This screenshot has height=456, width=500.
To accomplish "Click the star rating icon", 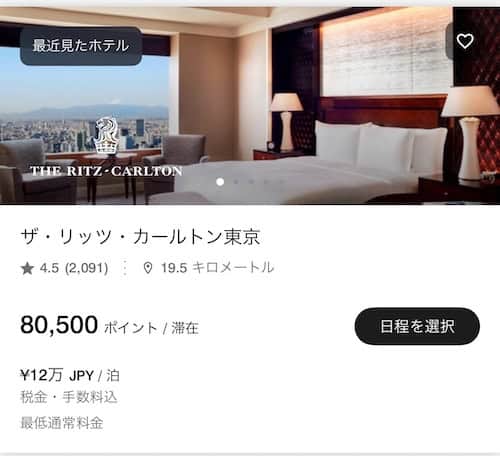I will coord(27,268).
